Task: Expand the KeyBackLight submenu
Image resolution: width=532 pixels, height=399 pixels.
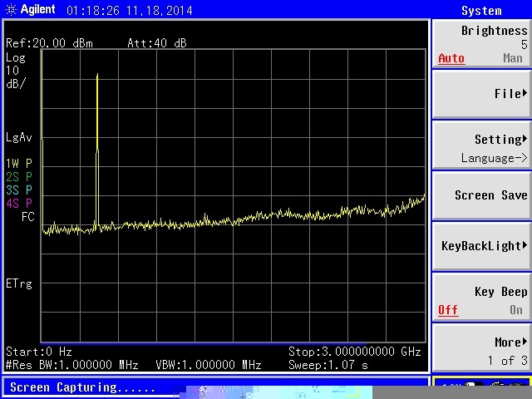Action: [x=481, y=246]
